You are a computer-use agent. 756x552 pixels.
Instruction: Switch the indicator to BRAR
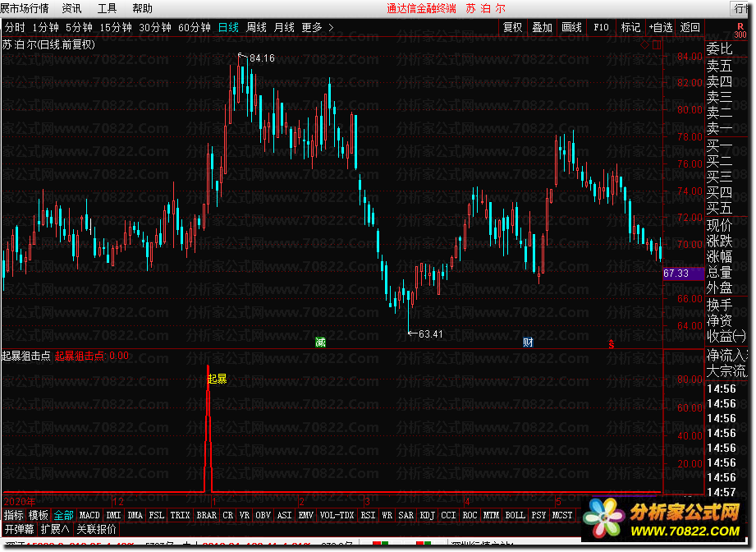pos(206,515)
